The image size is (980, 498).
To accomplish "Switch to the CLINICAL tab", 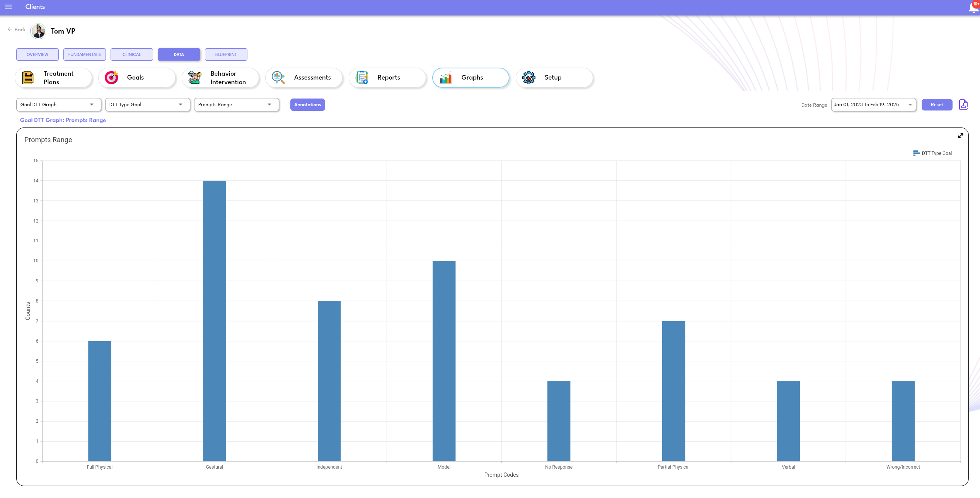I will pos(132,54).
